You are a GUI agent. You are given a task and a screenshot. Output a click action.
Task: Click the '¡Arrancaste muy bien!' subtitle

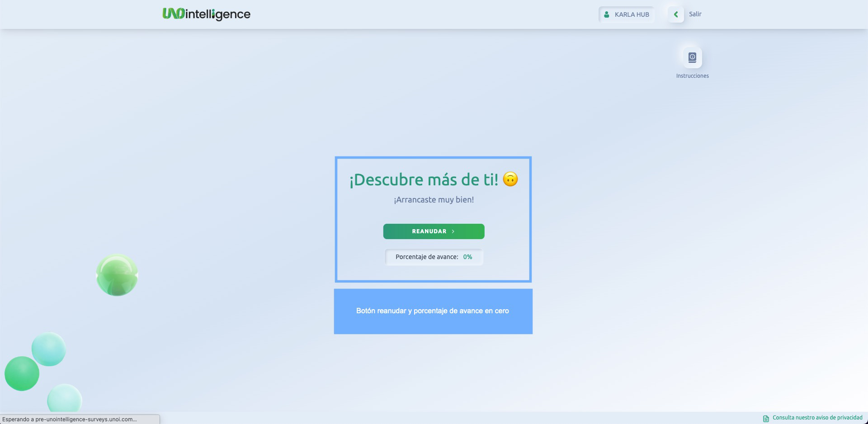coord(434,200)
